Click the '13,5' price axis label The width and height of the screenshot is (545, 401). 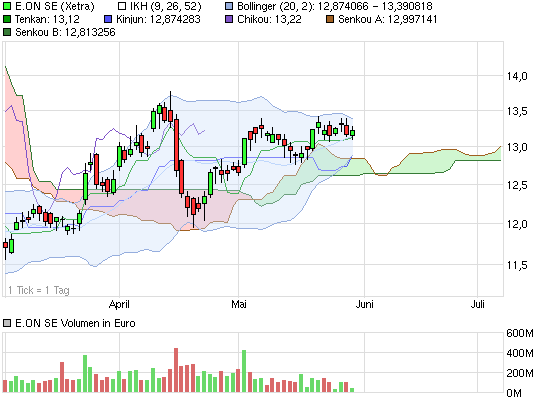tap(517, 112)
